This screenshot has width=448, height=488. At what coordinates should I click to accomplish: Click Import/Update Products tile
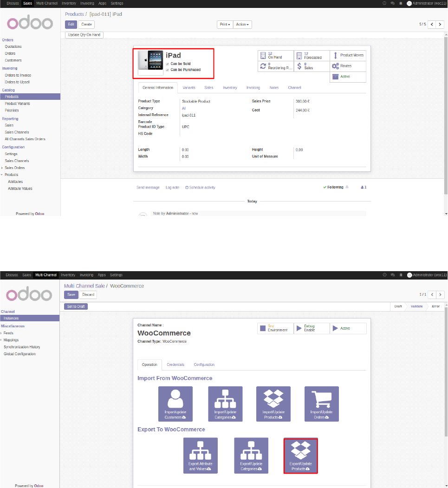[273, 404]
